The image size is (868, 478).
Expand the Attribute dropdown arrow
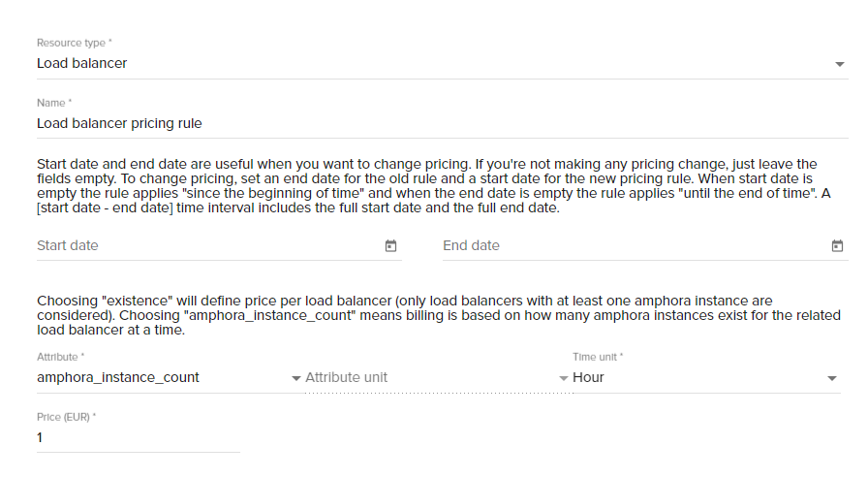pyautogui.click(x=296, y=378)
